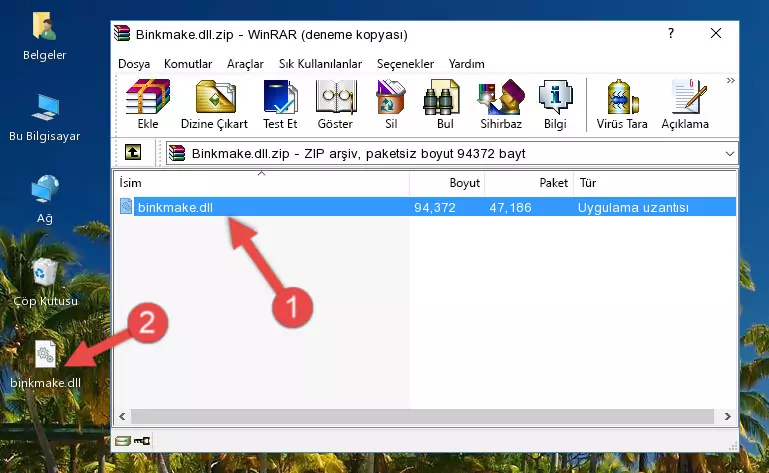The width and height of the screenshot is (769, 473).
Task: Expand the toolbar overflow chevron
Action: [730, 80]
